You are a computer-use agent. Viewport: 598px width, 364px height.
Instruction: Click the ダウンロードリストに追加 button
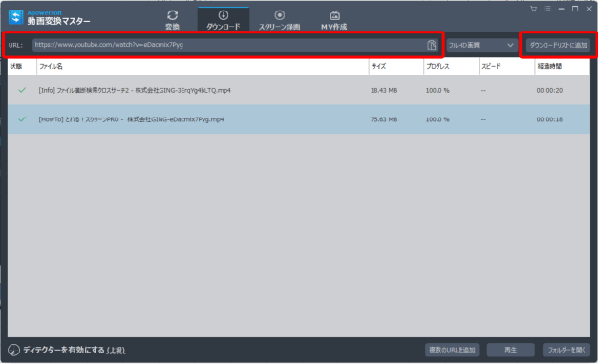tap(558, 45)
